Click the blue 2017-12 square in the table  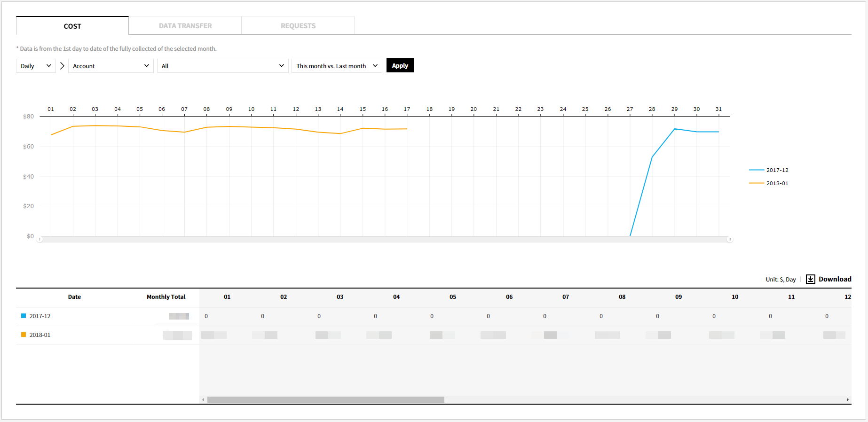coord(24,316)
